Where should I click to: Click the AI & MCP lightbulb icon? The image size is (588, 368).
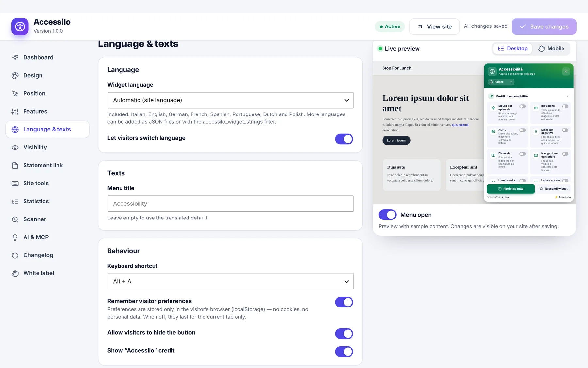15,237
